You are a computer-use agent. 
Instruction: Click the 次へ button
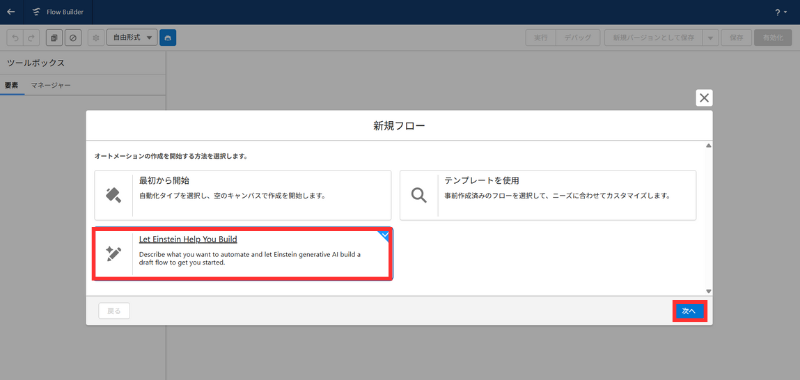[689, 311]
